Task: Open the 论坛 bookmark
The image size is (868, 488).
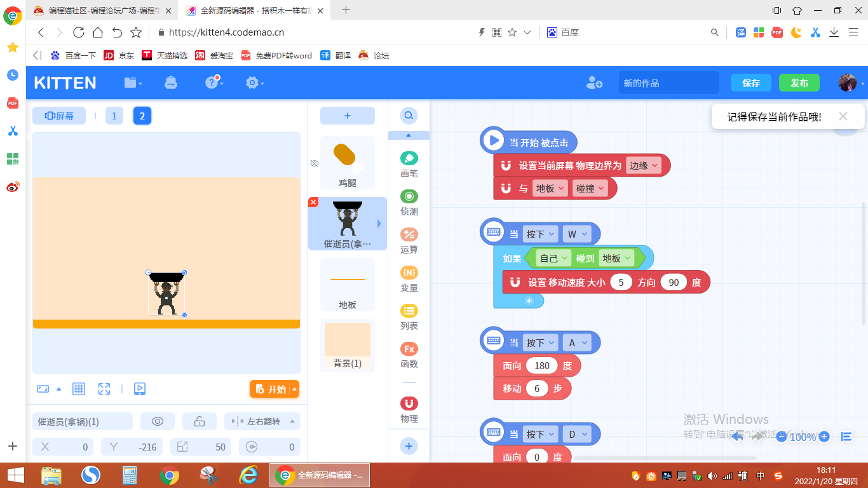Action: coord(374,55)
